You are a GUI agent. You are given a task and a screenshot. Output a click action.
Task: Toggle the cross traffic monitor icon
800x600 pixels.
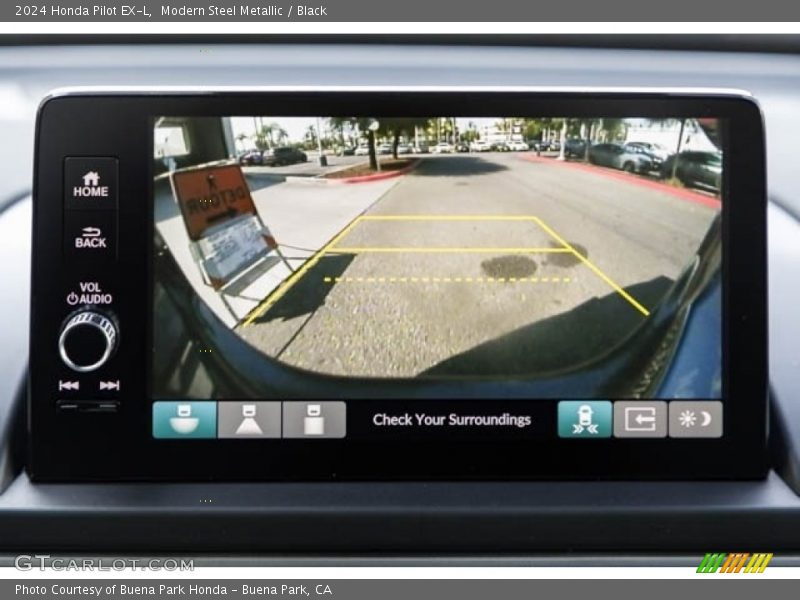pos(585,419)
